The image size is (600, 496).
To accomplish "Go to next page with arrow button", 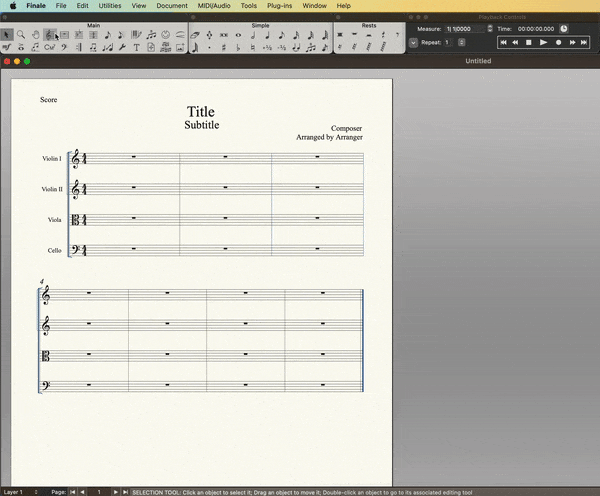I will point(115,492).
